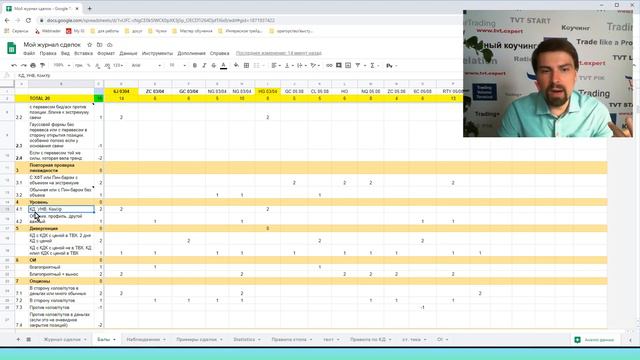Star the document title
This screenshot has height=360, width=640.
pyautogui.click(x=90, y=44)
